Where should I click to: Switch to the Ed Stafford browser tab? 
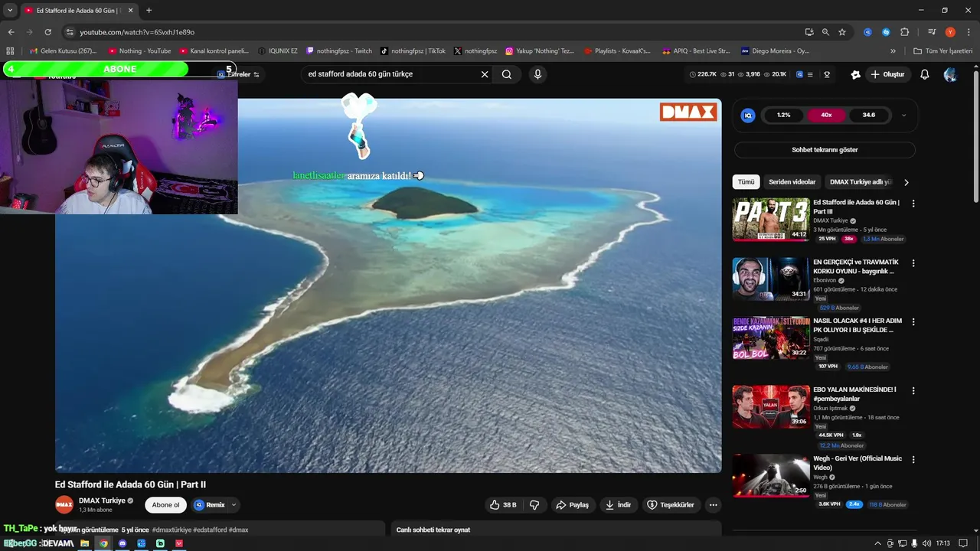tap(79, 10)
